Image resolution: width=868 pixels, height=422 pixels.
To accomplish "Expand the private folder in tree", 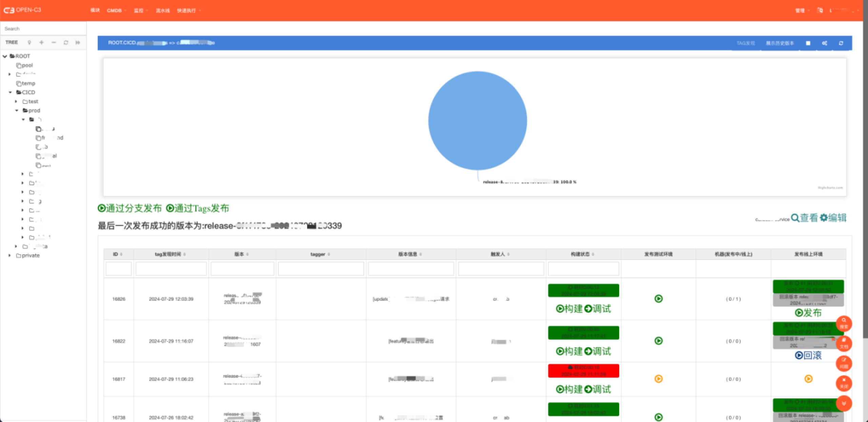I will [x=9, y=255].
